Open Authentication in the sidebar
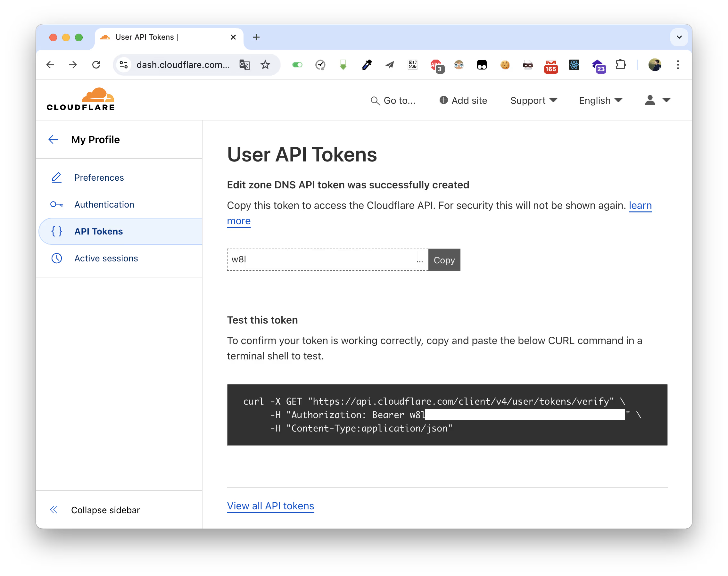Image resolution: width=728 pixels, height=576 pixels. (x=104, y=204)
